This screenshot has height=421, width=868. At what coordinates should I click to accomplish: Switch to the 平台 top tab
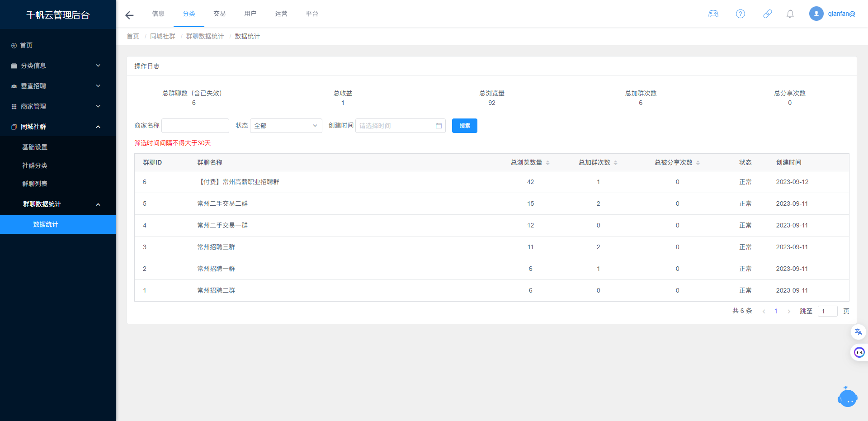pos(312,14)
